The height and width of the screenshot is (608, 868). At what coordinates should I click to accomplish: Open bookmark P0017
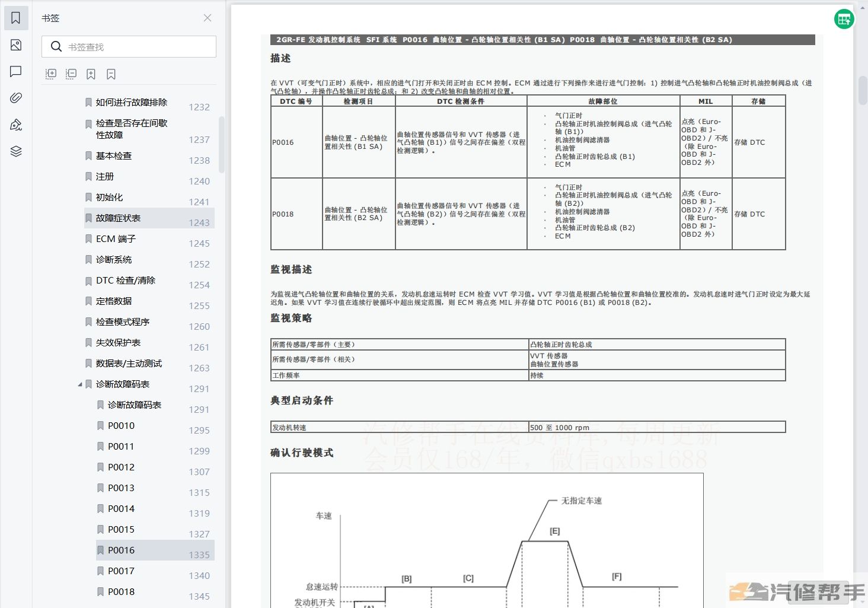point(121,571)
